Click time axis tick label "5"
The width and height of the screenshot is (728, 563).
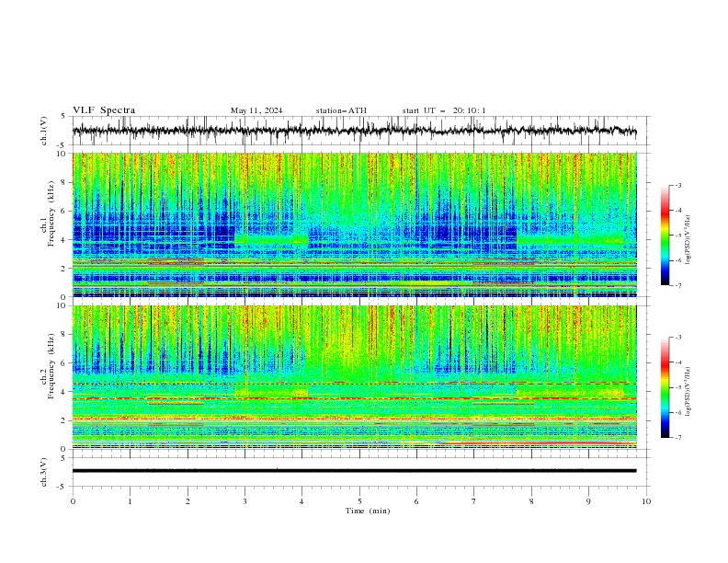pyautogui.click(x=359, y=501)
